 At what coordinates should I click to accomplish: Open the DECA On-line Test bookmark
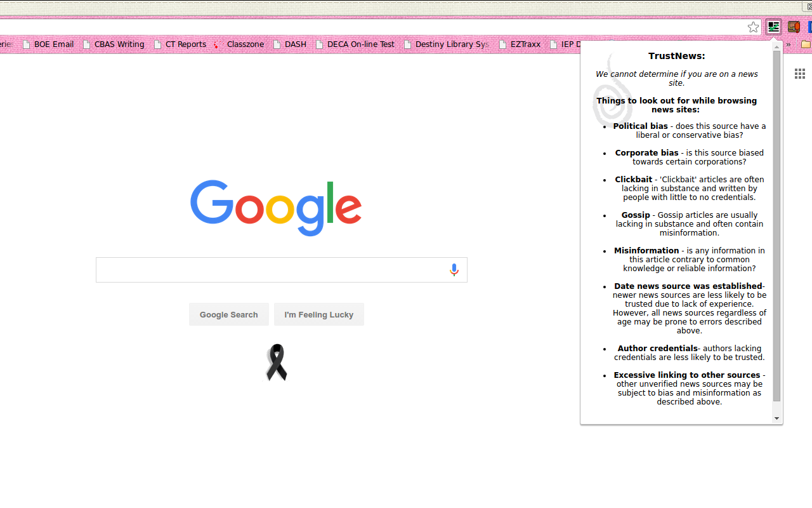point(355,44)
